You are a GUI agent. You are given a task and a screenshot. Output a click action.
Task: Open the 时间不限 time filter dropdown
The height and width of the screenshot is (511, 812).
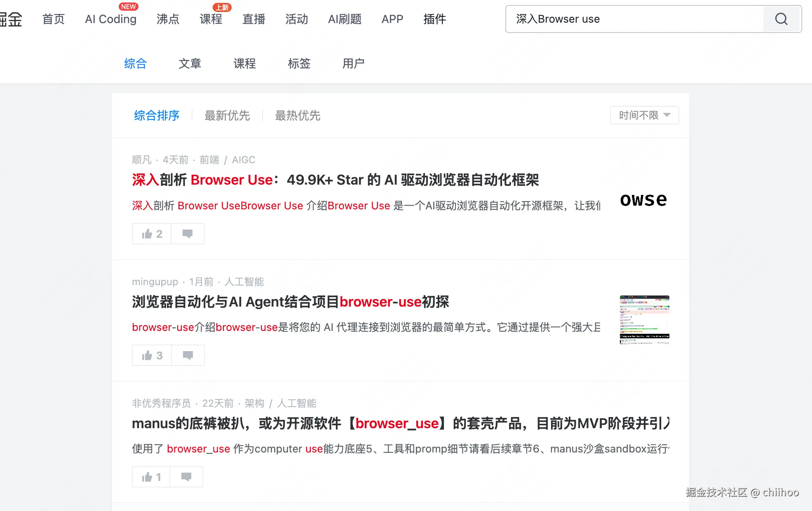point(644,115)
